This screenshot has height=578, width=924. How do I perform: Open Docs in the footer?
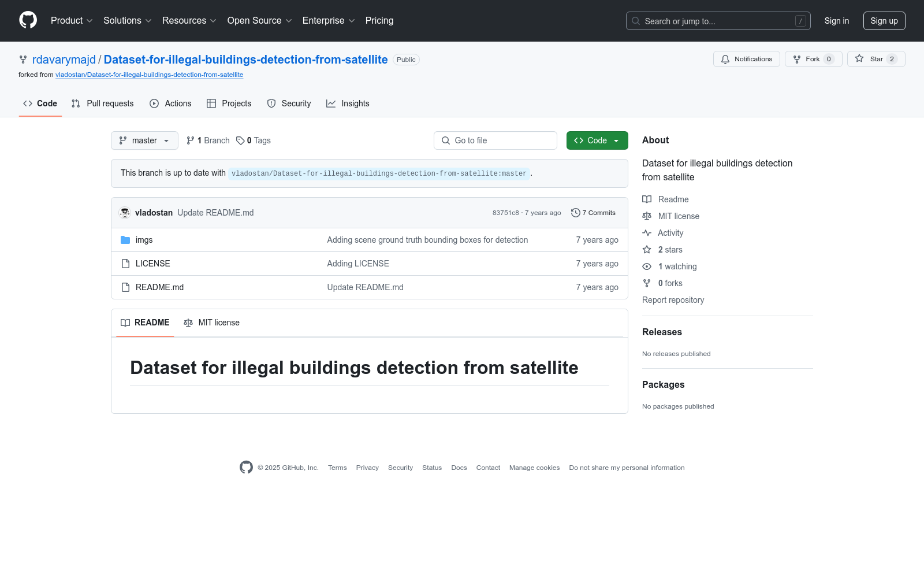coord(459,468)
